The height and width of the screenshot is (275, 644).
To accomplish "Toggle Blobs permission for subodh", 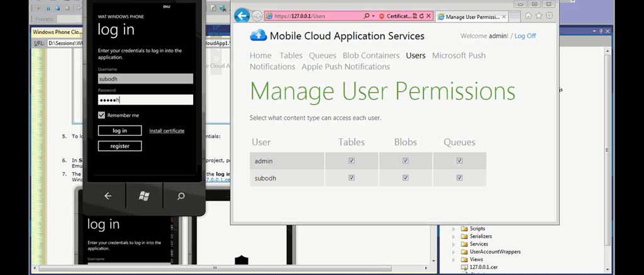I will tap(406, 178).
